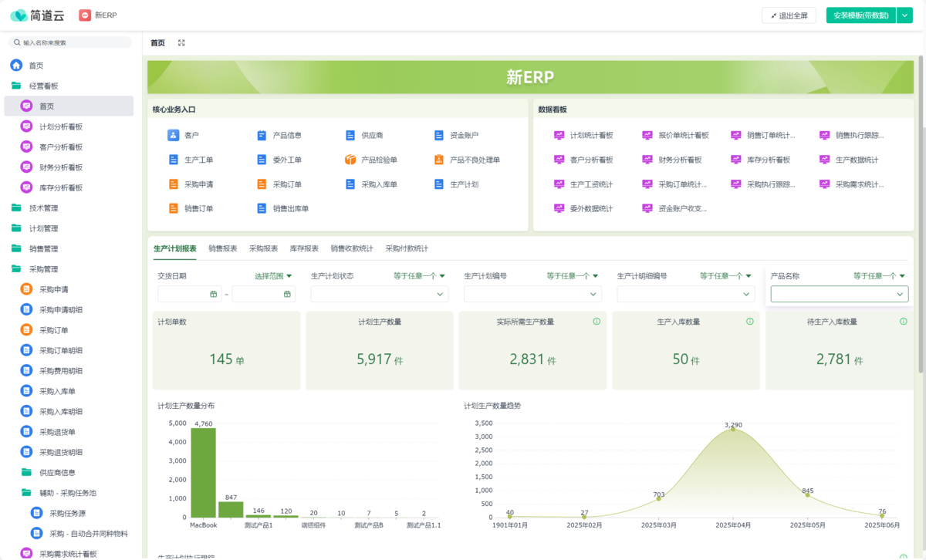Click the 退出全屏 button
Viewport: 926px width, 560px height.
coord(789,15)
